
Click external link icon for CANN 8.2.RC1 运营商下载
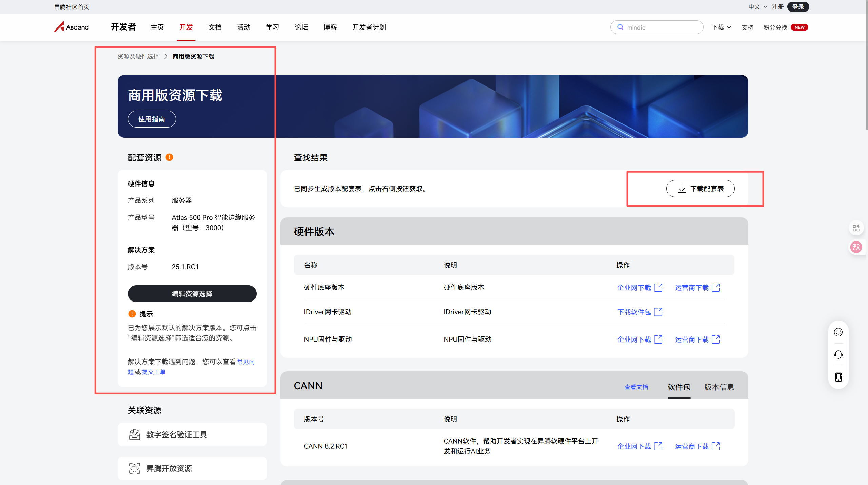tap(716, 446)
